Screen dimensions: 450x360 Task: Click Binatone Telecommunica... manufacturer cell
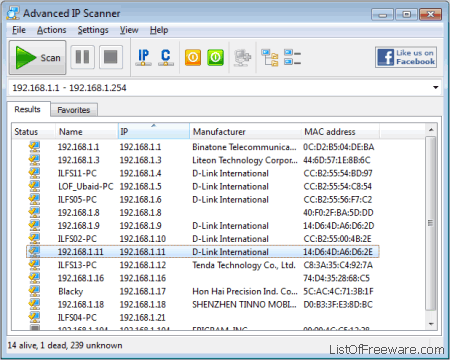pyautogui.click(x=244, y=147)
